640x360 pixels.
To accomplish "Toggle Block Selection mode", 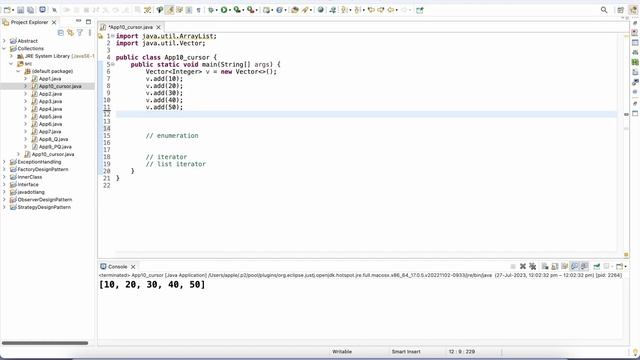I will pyautogui.click(x=189, y=10).
